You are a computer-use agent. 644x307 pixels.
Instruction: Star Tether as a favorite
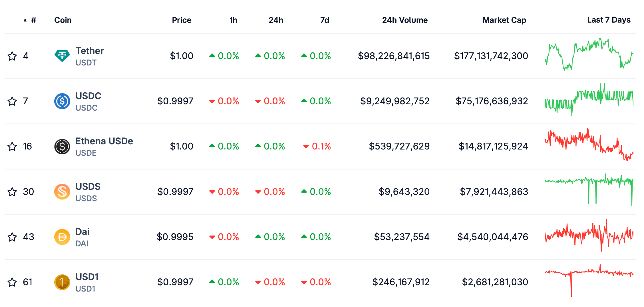[12, 56]
